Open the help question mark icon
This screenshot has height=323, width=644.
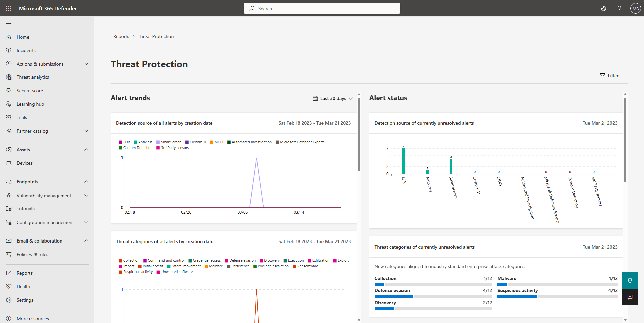[x=619, y=8]
